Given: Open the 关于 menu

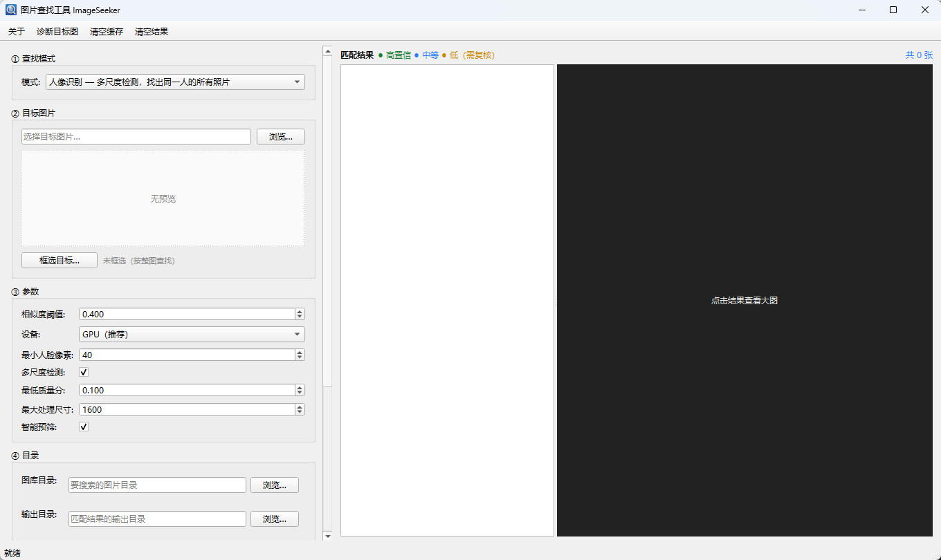Looking at the screenshot, I should click(17, 32).
